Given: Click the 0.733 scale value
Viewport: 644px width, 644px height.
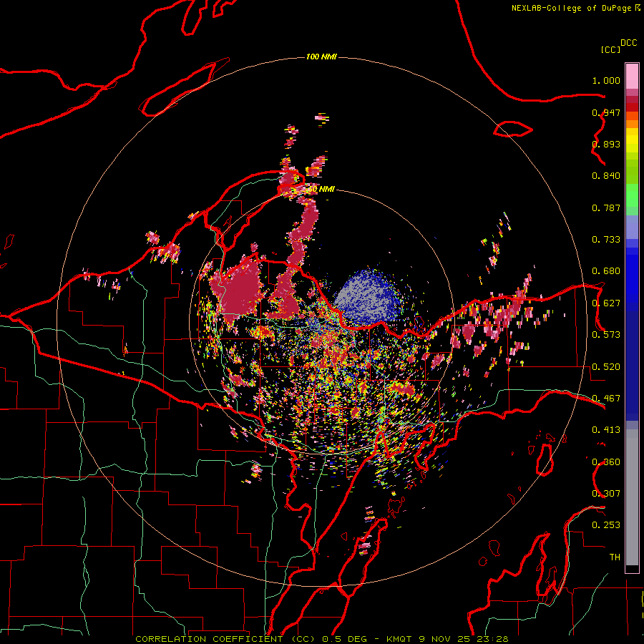Looking at the screenshot, I should 606,240.
